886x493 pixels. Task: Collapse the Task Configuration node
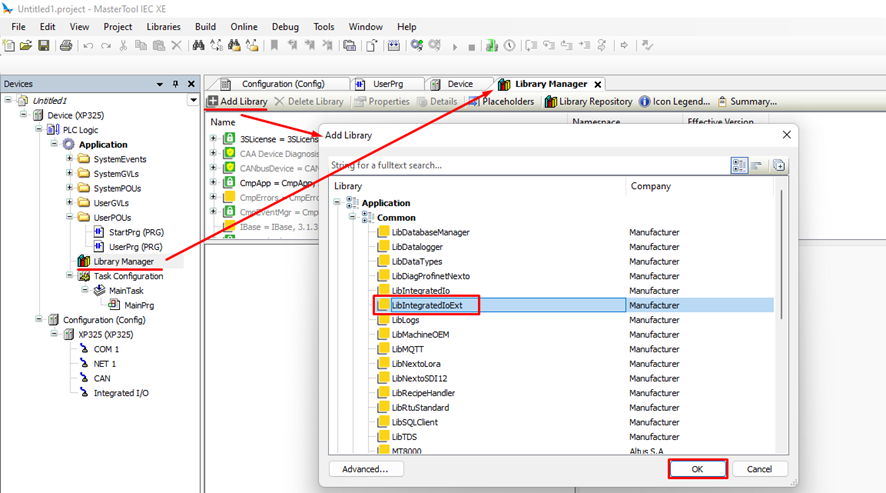tap(70, 275)
